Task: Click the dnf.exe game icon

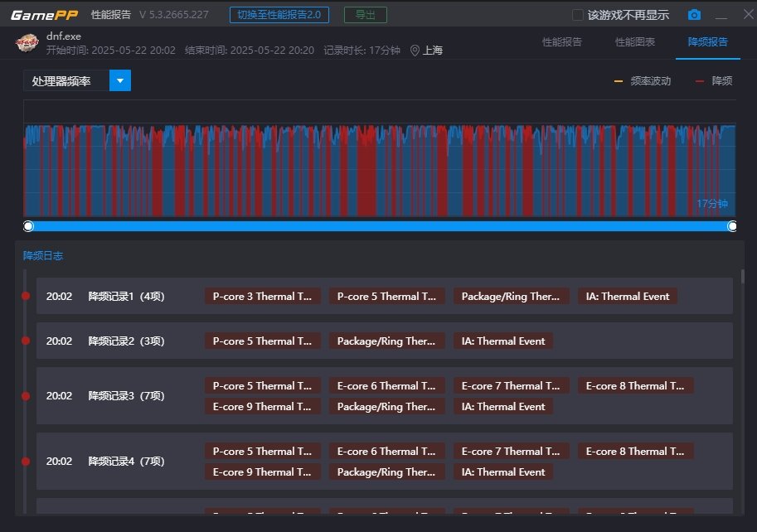Action: coord(27,43)
